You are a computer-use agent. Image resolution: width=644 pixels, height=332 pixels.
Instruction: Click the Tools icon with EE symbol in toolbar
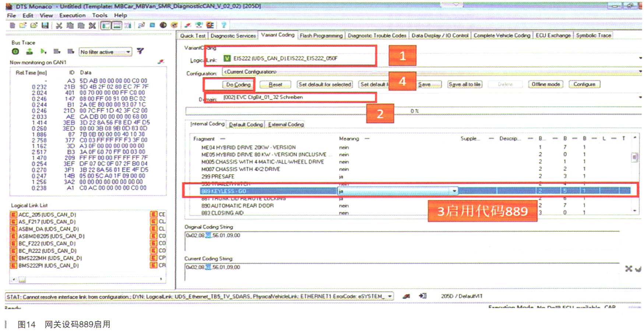tap(210, 25)
